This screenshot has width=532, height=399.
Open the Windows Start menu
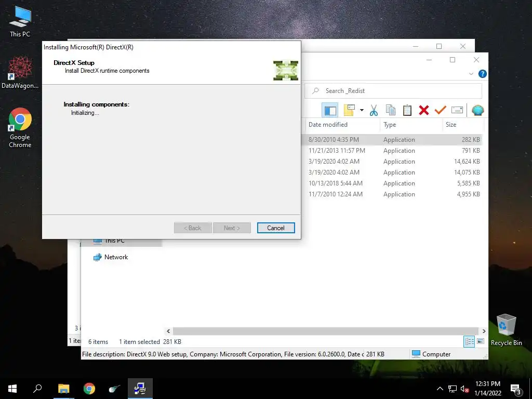pos(12,389)
